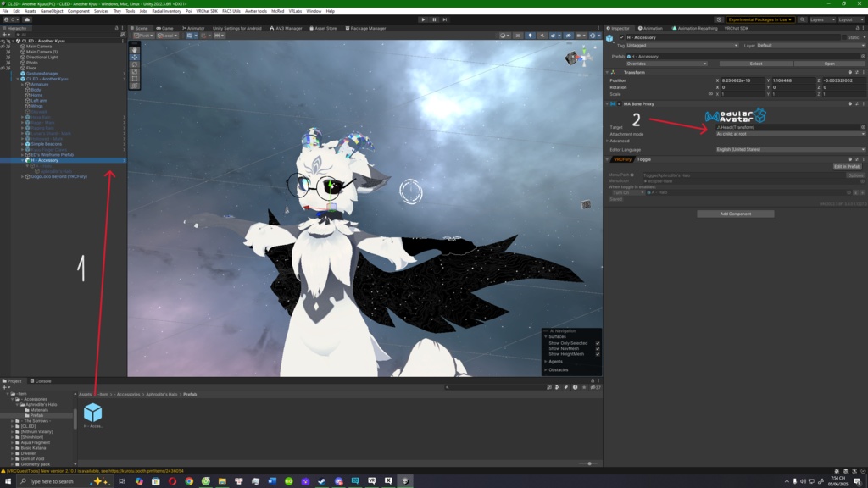Open MA Bone Proxy component context menu

pyautogui.click(x=863, y=104)
